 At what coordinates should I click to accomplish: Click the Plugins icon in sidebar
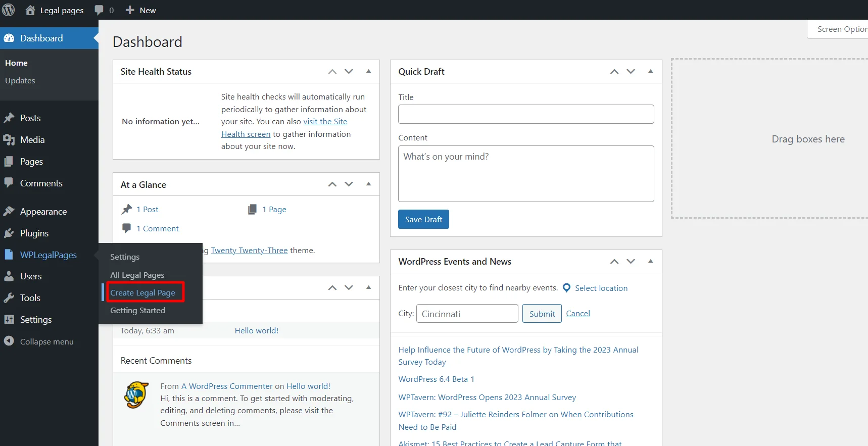pos(9,233)
